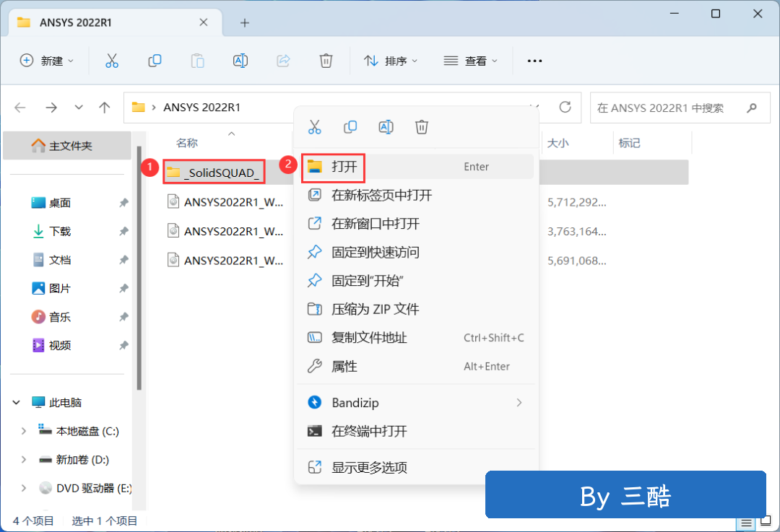Switch to details view icon in status bar
Image resolution: width=780 pixels, height=532 pixels.
coord(746,523)
